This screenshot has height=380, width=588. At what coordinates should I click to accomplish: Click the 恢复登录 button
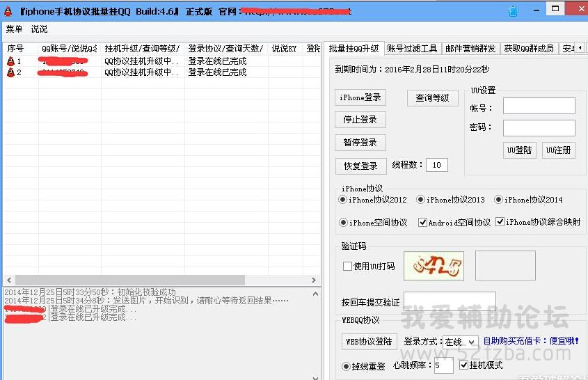(x=360, y=166)
